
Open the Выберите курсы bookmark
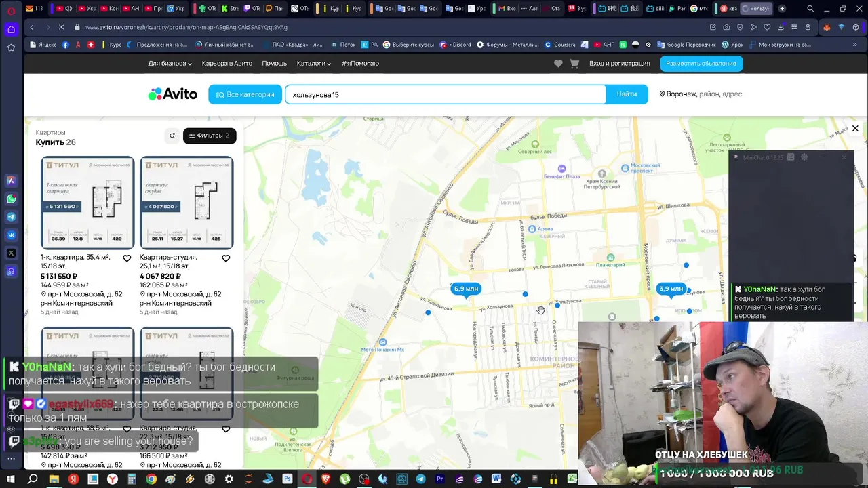click(408, 45)
